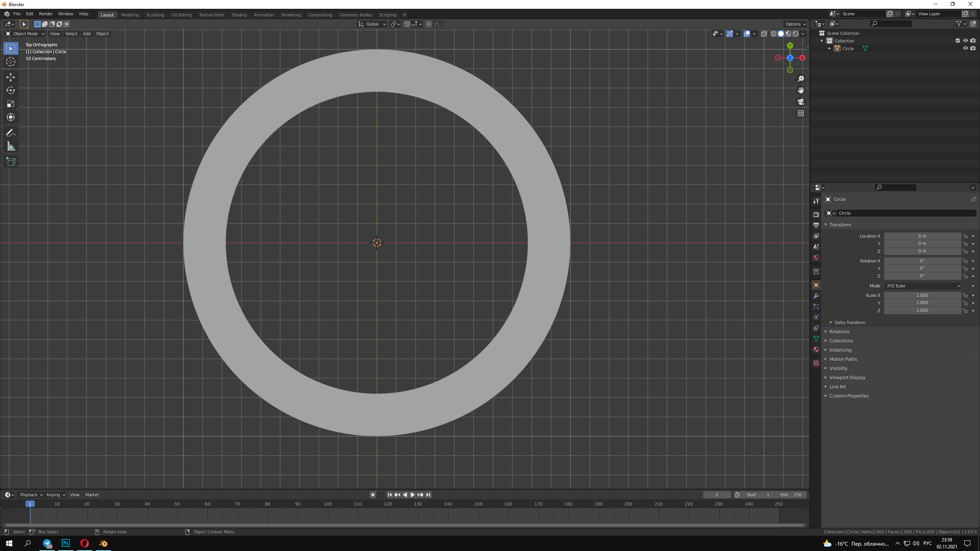This screenshot has width=980, height=551.
Task: Open the View Layer properties tab
Action: coord(816,236)
